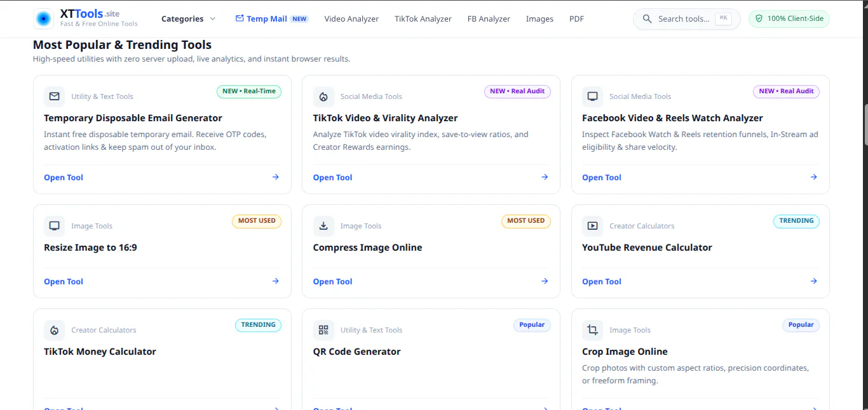Click 'Utility & Text Tools' label on QR card
This screenshot has width=868, height=410.
(371, 330)
